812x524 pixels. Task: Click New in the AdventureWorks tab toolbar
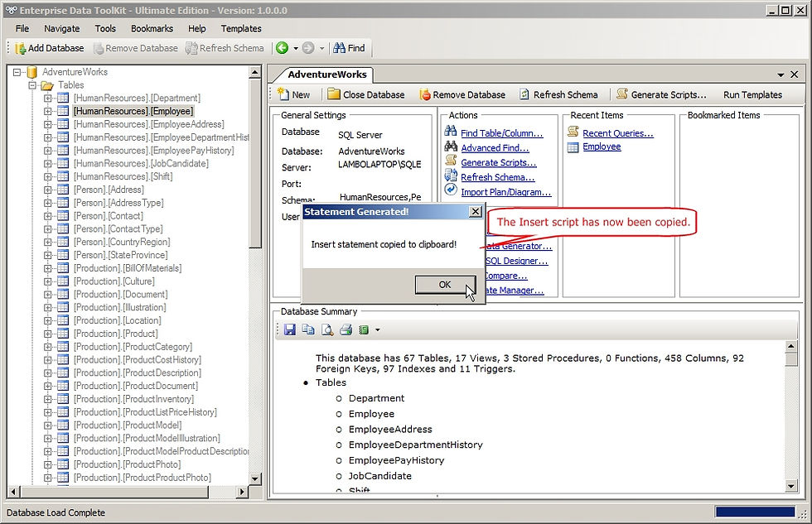[x=293, y=94]
